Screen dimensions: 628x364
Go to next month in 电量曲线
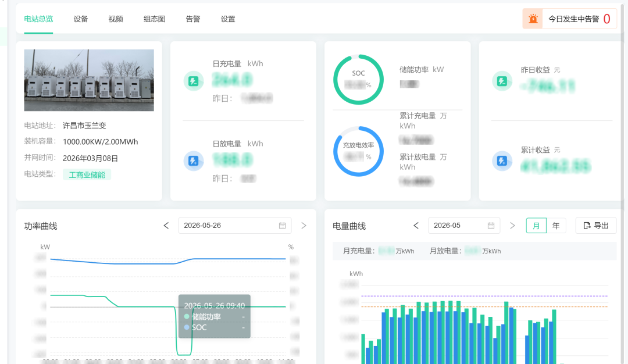point(512,226)
